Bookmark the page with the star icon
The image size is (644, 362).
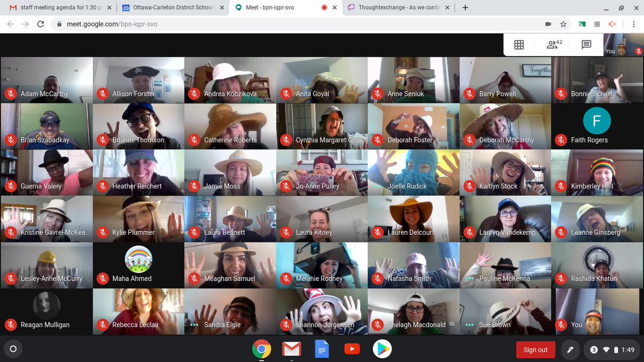pos(564,25)
